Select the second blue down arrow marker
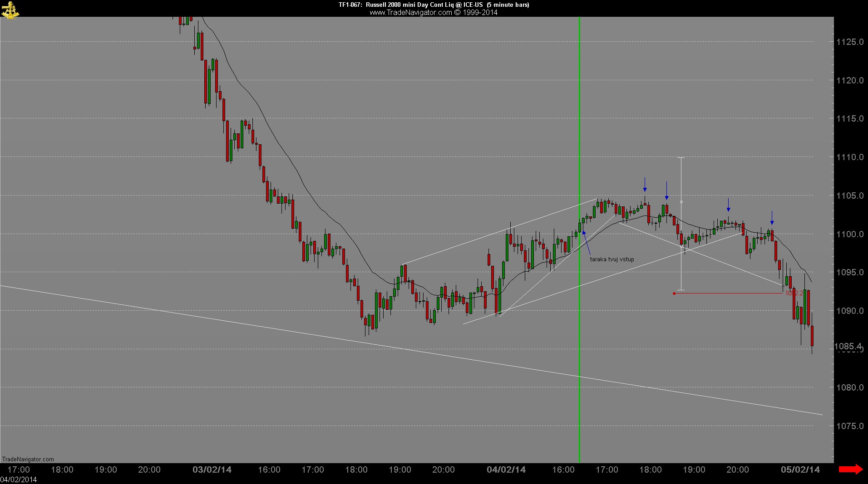This screenshot has height=484, width=868. (666, 191)
